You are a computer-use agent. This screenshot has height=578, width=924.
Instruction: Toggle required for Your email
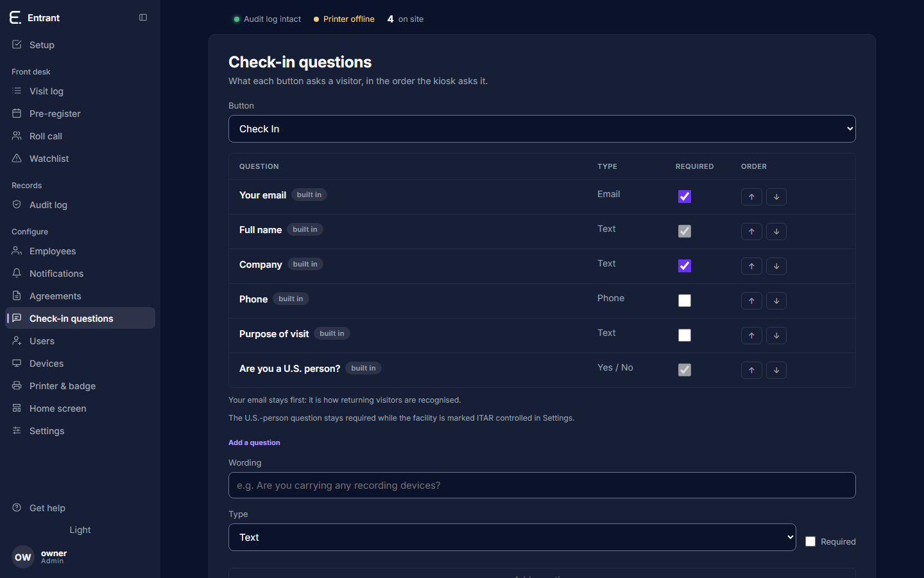685,197
